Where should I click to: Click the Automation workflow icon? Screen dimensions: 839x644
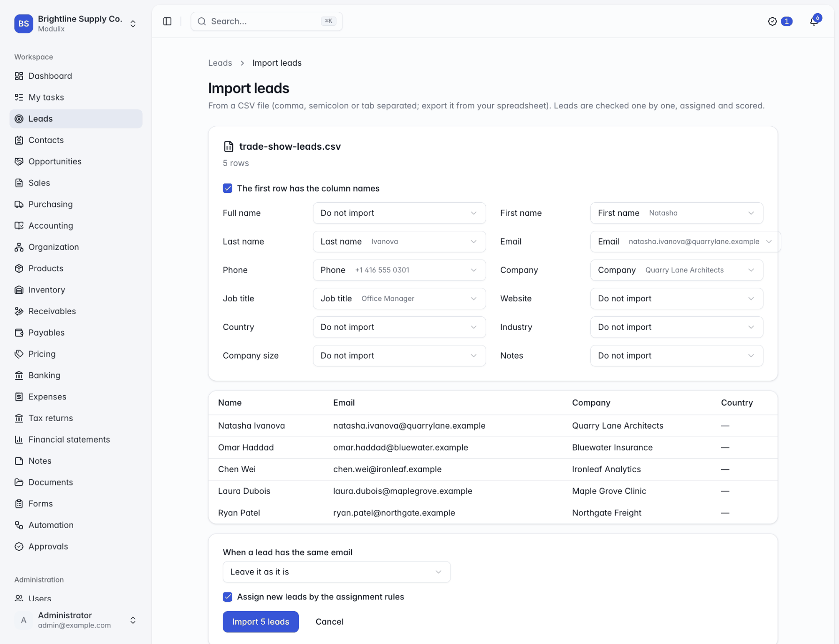19,525
